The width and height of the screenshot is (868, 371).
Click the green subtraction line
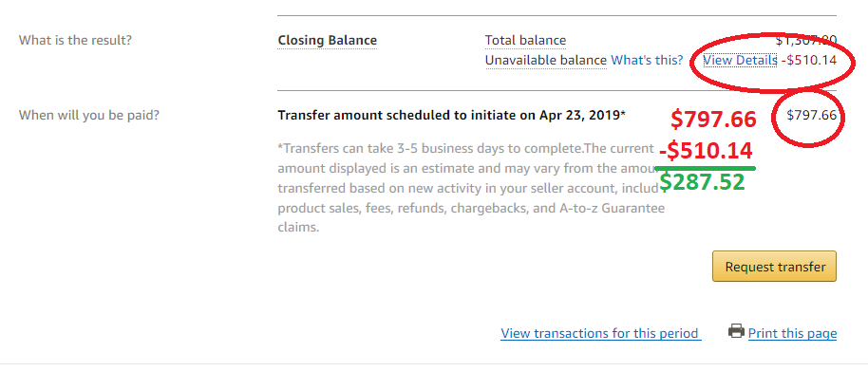[706, 168]
